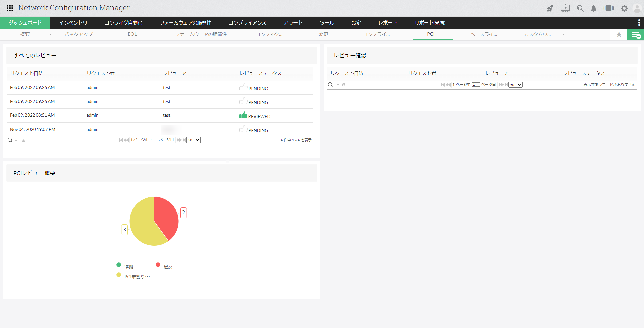Open page size dropdown in すべてのレビュー pager

tap(194, 140)
